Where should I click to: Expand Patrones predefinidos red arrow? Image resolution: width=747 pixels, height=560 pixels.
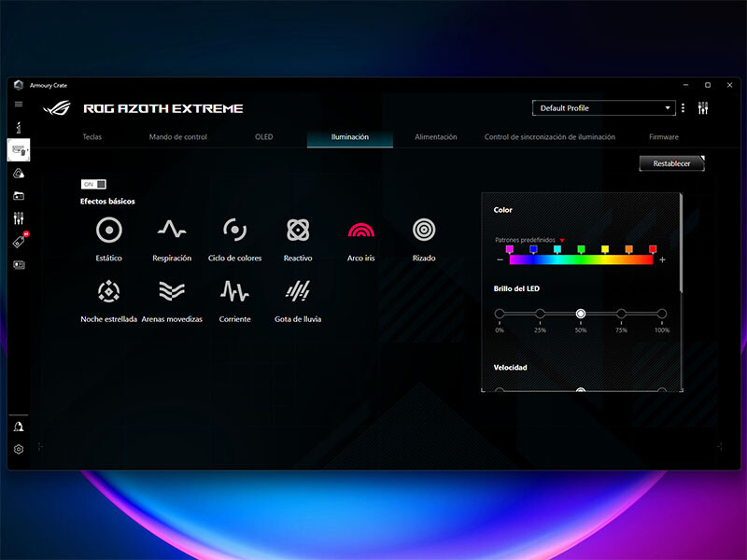tap(562, 240)
